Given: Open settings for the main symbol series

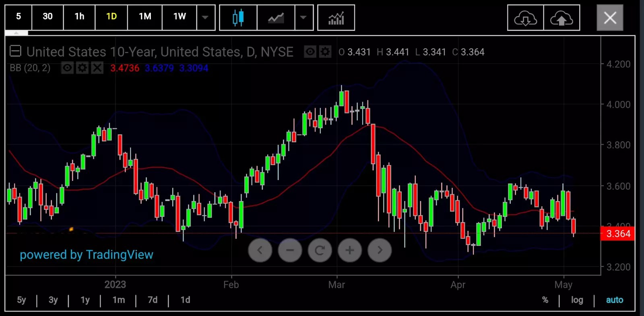Looking at the screenshot, I should tap(325, 52).
